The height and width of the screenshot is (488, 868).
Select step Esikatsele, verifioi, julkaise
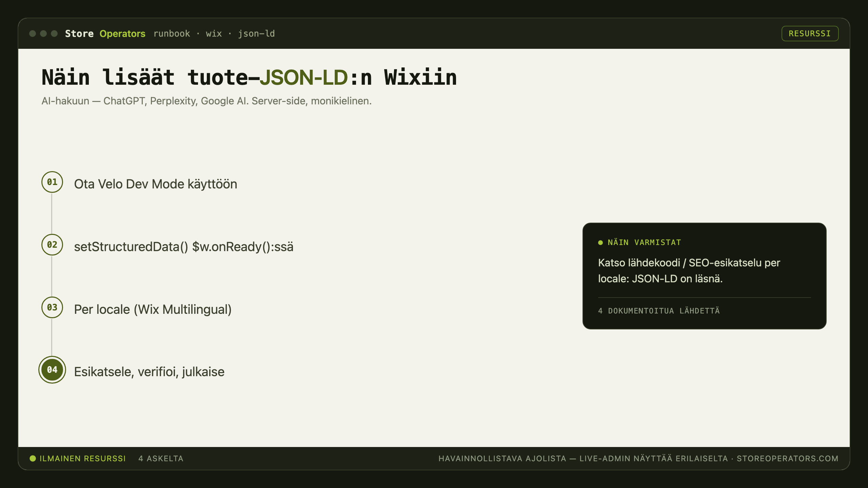pos(149,372)
